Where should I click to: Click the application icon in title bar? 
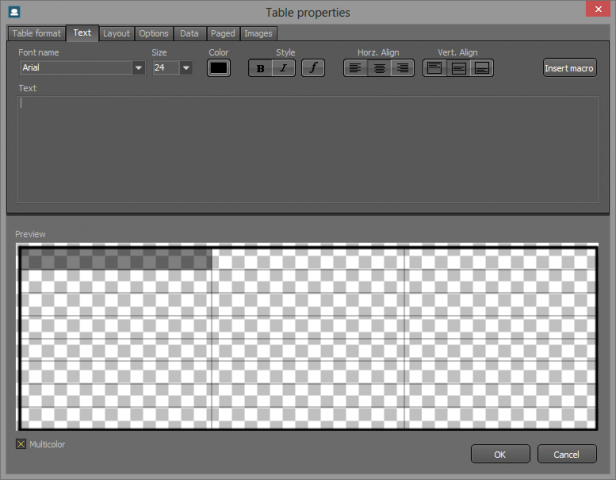point(14,12)
